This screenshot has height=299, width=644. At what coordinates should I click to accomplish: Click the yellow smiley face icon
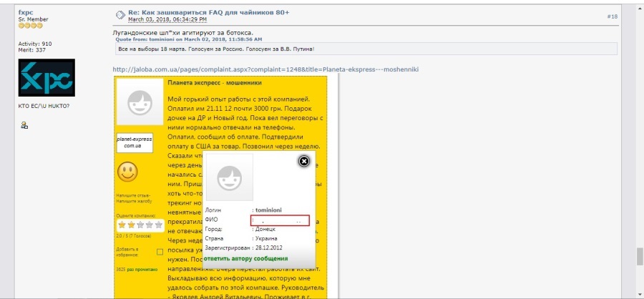click(127, 172)
